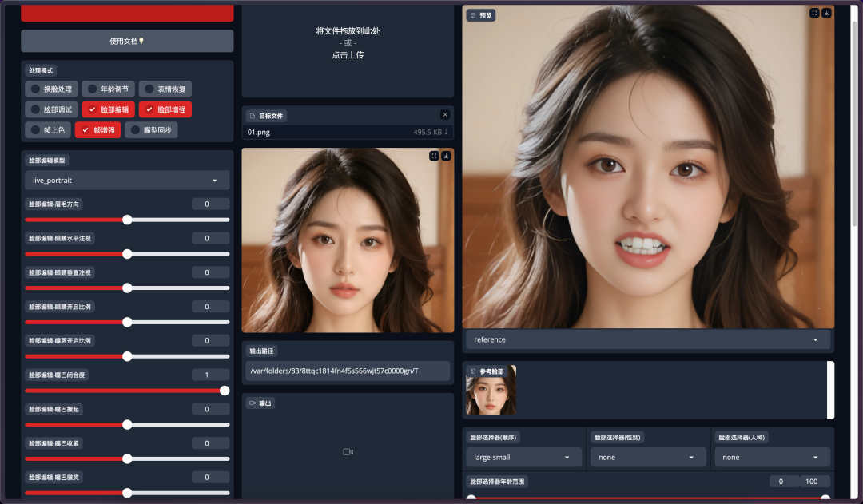Enable the 换脸处理 processing mode

tap(50, 89)
